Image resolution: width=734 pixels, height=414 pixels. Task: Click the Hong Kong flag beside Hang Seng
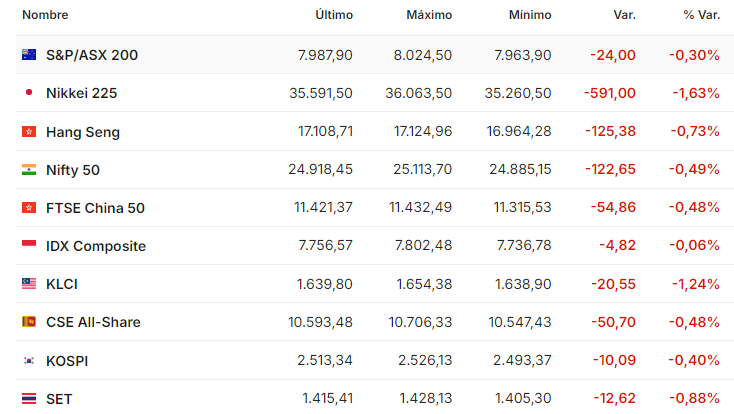pyautogui.click(x=29, y=132)
